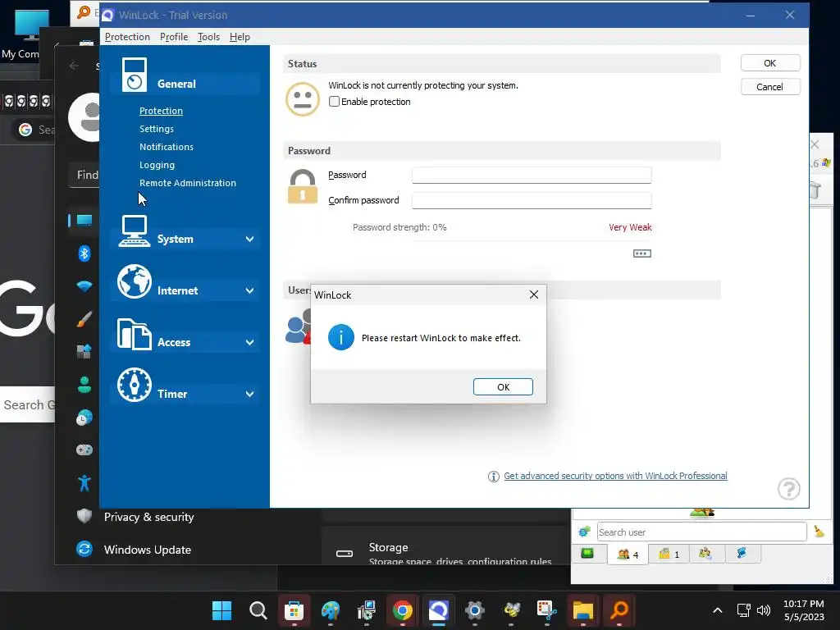Open the Help menu
The width and height of the screenshot is (840, 630).
(240, 37)
